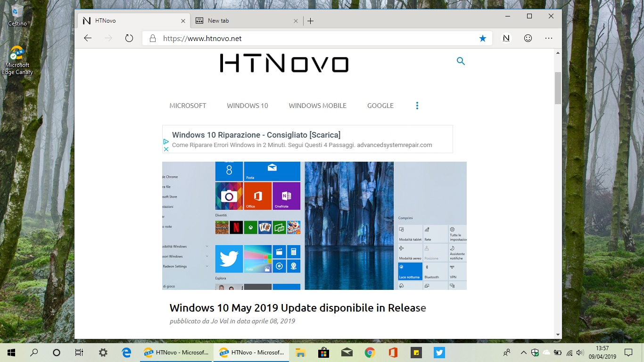
Task: Close the HTNovo tab
Action: tap(183, 21)
